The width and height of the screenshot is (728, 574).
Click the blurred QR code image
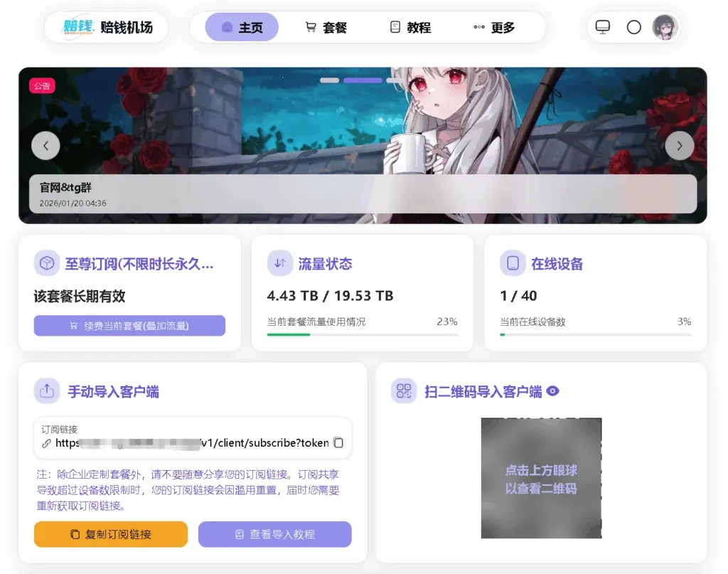tap(541, 478)
